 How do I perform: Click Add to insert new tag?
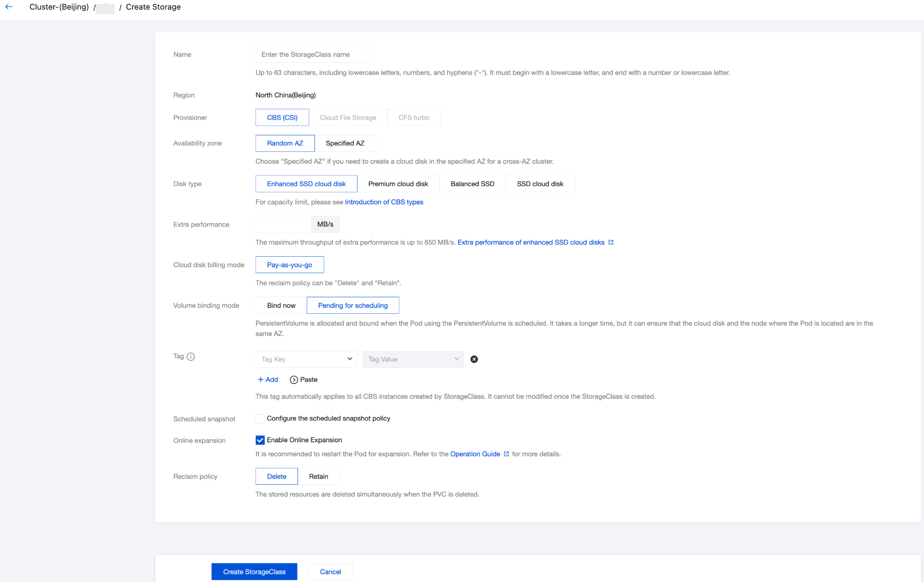(268, 379)
